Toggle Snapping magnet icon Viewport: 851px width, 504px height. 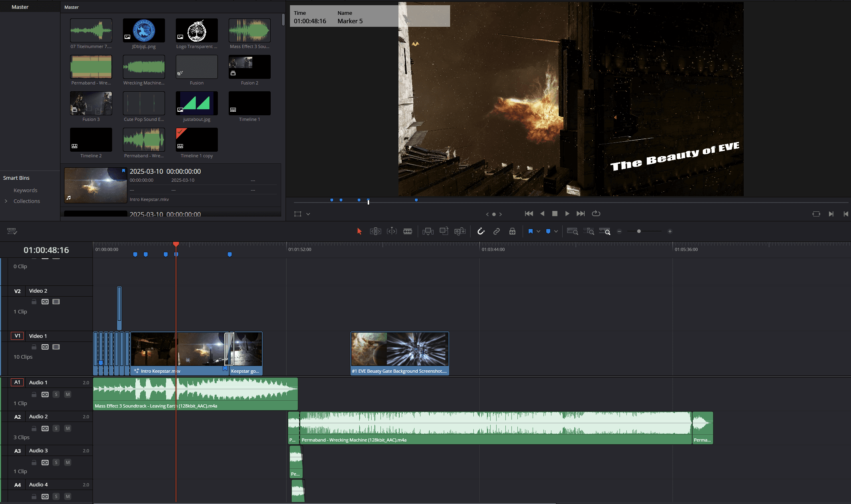click(481, 231)
